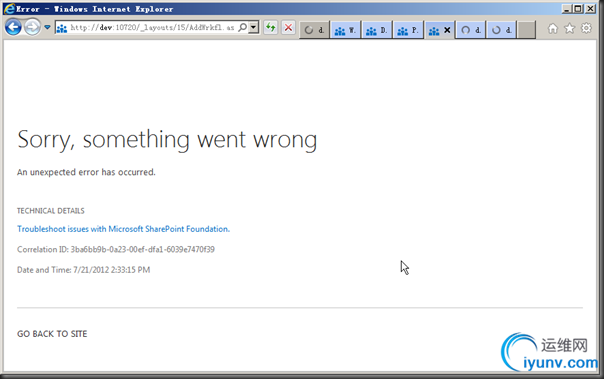Click the GO BACK TO SITE link

52,334
